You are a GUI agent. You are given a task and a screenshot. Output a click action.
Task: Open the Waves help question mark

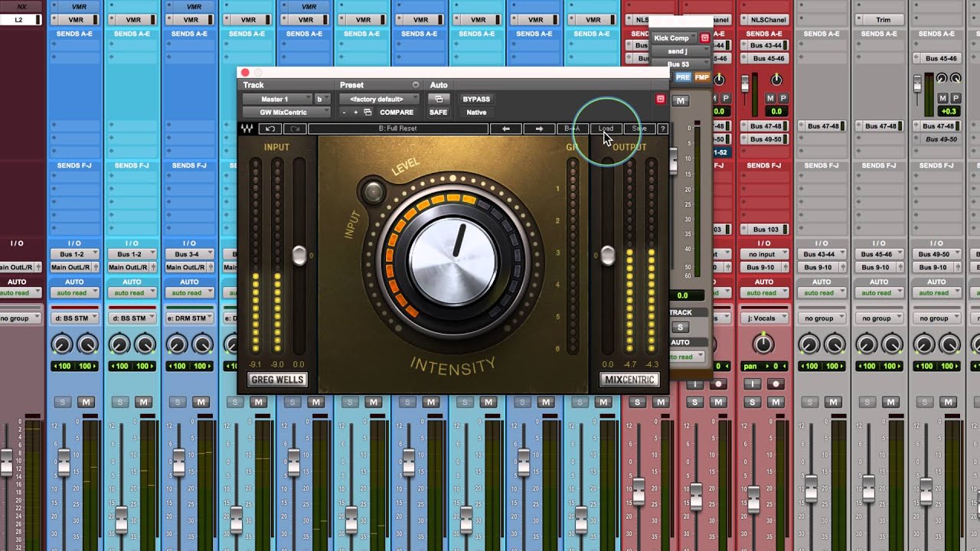point(663,129)
